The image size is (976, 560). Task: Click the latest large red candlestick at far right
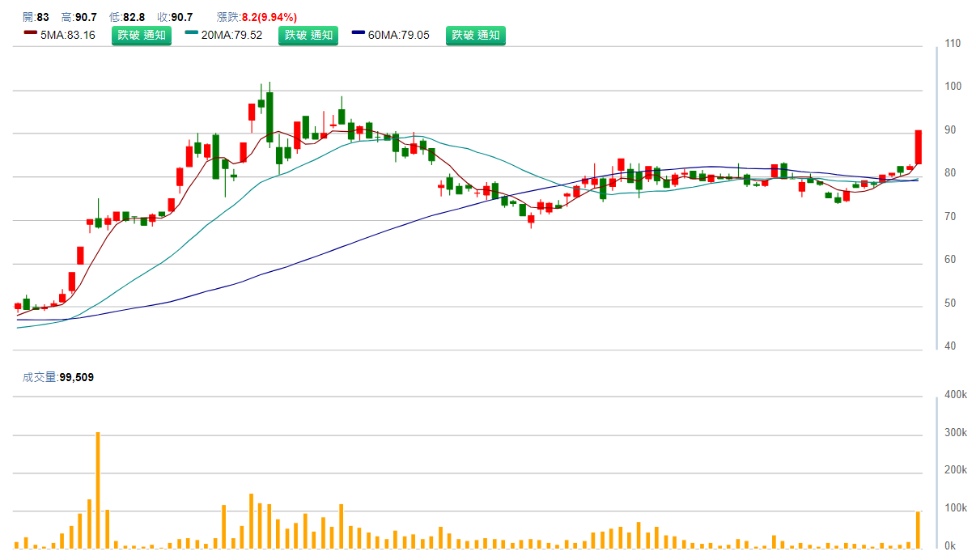tap(919, 147)
